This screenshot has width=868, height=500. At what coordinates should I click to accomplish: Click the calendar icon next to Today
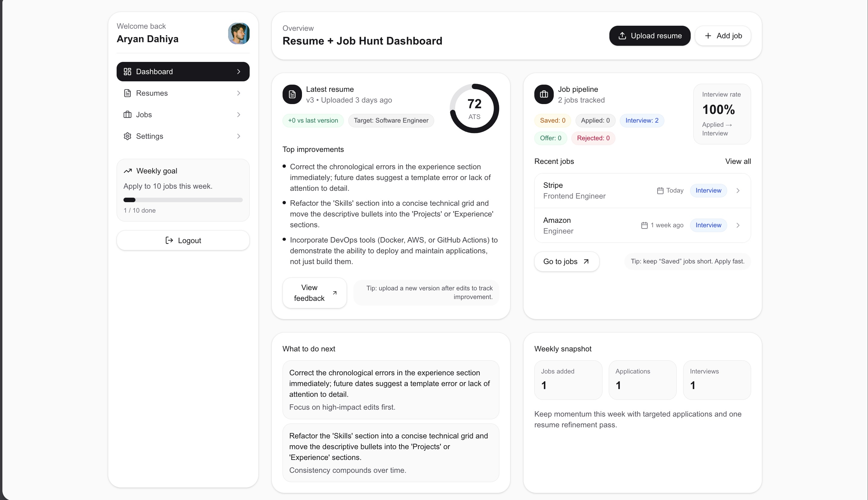click(660, 190)
